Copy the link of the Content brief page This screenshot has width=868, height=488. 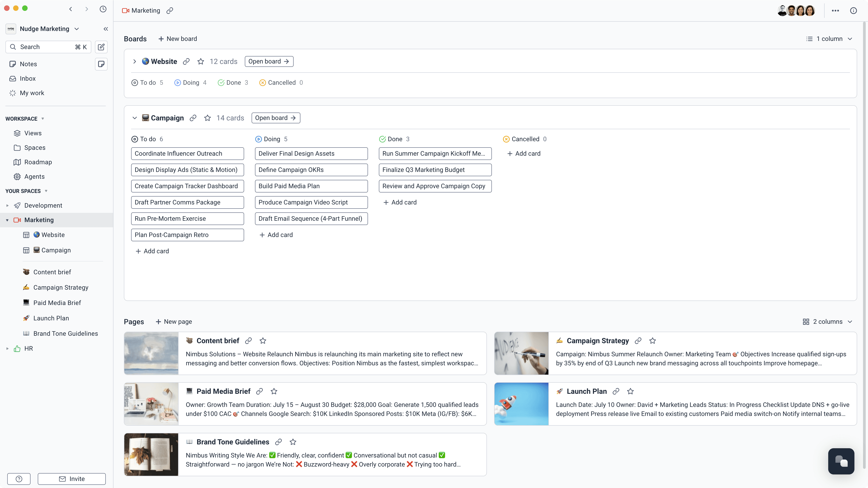[x=248, y=341]
